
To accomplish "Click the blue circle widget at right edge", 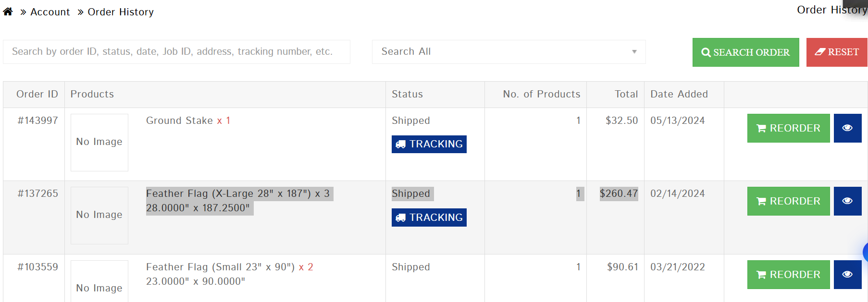I will tap(866, 252).
